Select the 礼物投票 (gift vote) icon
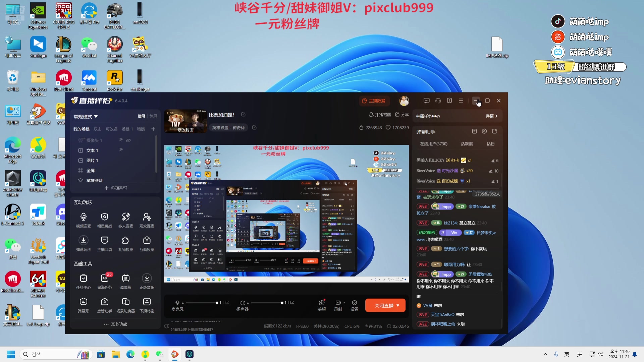Viewport: 644px width, 362px height. tap(126, 240)
